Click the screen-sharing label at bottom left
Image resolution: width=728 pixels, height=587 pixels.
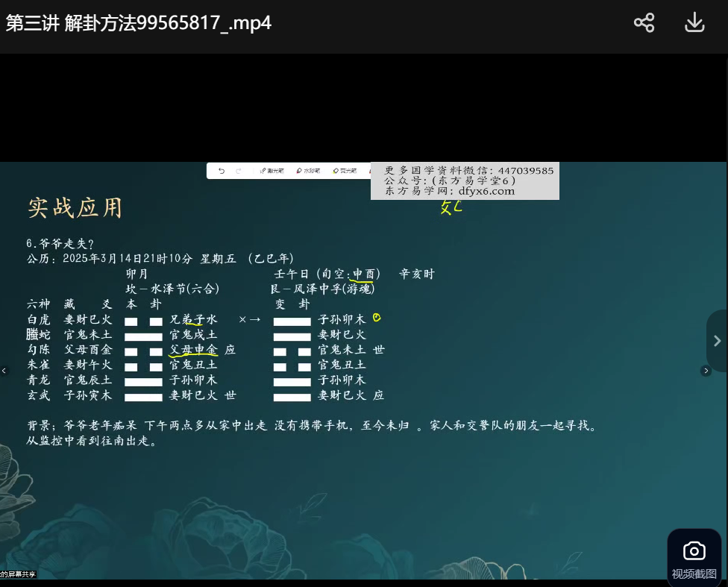[18, 574]
